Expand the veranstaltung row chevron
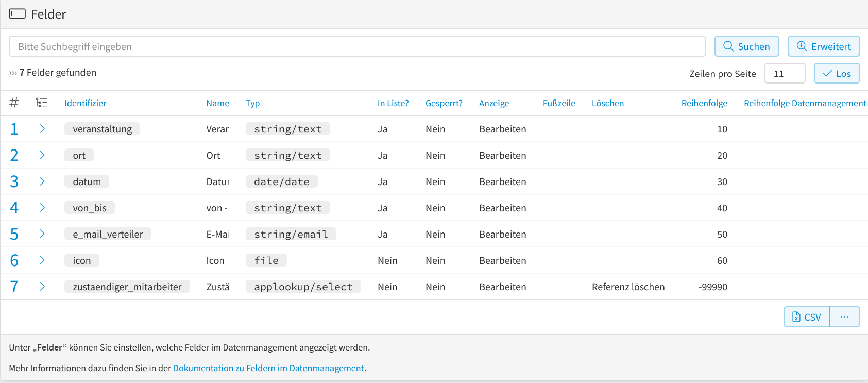Screen dimensions: 868x383 pos(42,129)
